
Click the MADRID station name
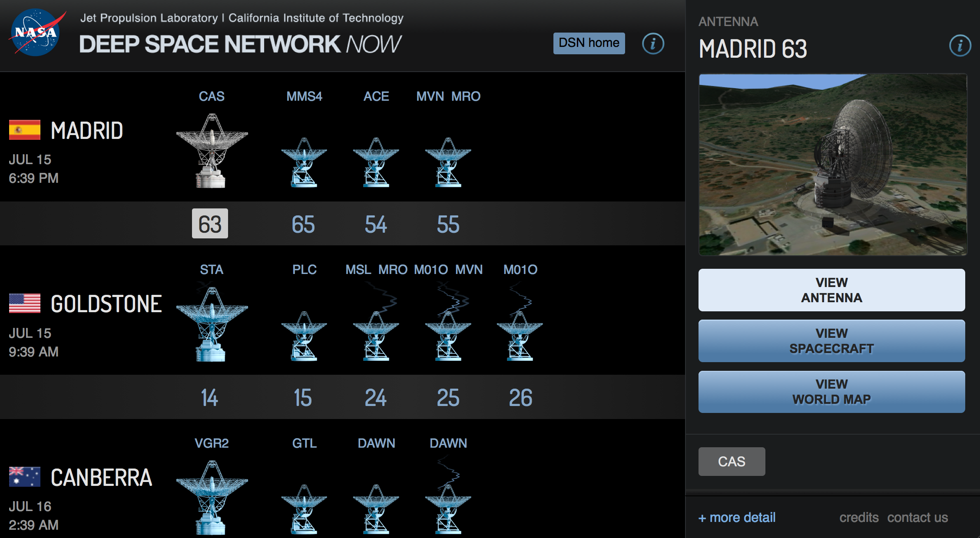[87, 131]
